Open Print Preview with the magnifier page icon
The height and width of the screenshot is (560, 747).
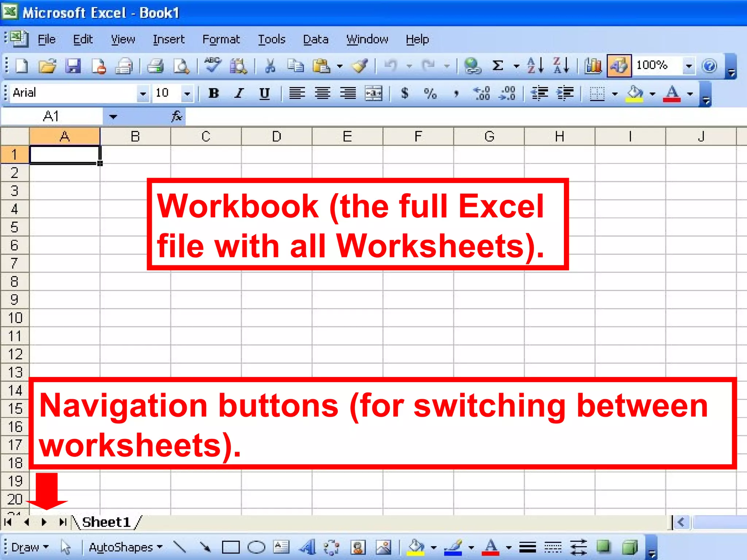pos(181,66)
